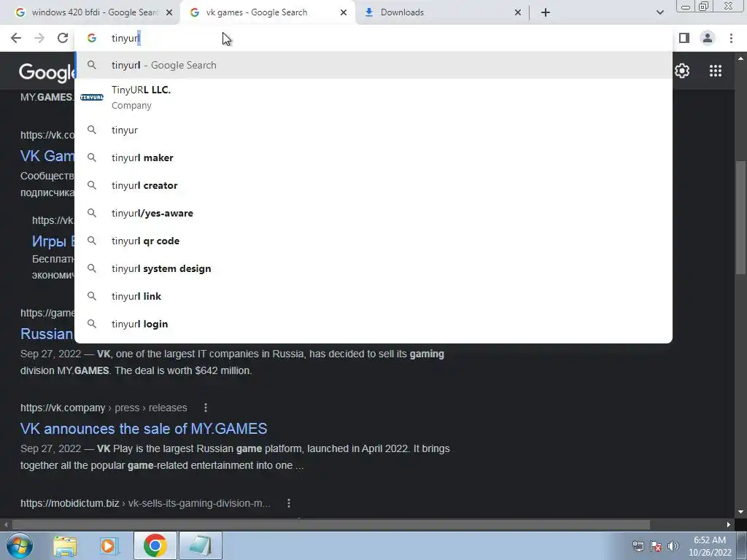Click vertical scrollbar down arrow
This screenshot has height=560, width=747.
[x=740, y=512]
